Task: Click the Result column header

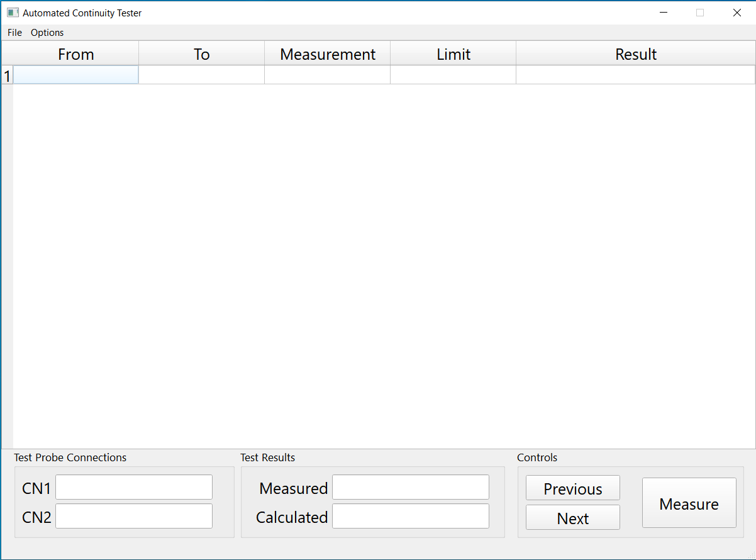Action: coord(635,54)
